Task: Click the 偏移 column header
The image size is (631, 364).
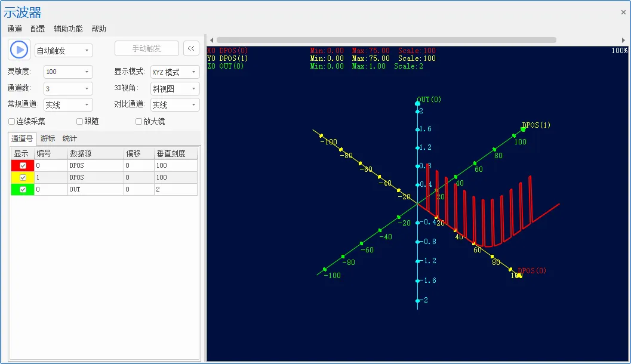Action: tap(139, 153)
